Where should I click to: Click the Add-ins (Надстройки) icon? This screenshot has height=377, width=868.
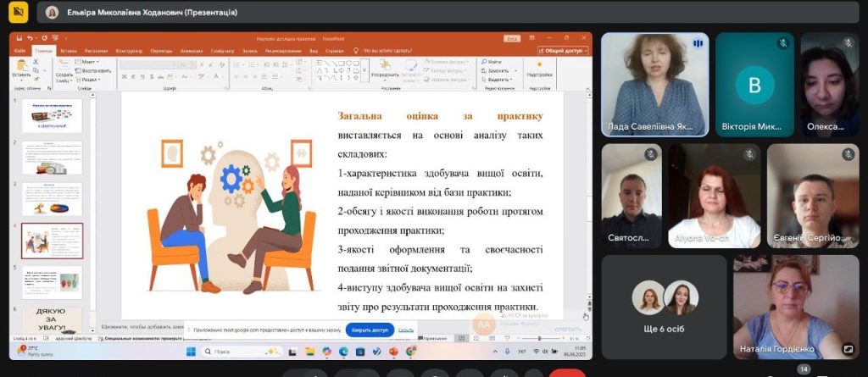pyautogui.click(x=539, y=65)
